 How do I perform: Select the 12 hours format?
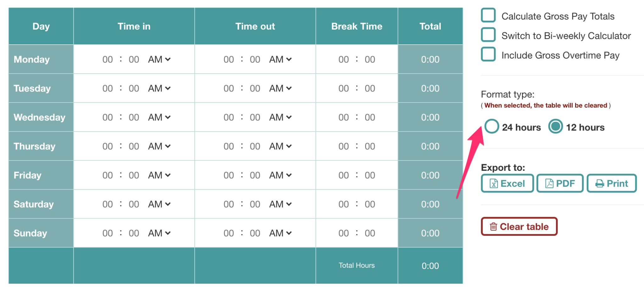pyautogui.click(x=555, y=126)
